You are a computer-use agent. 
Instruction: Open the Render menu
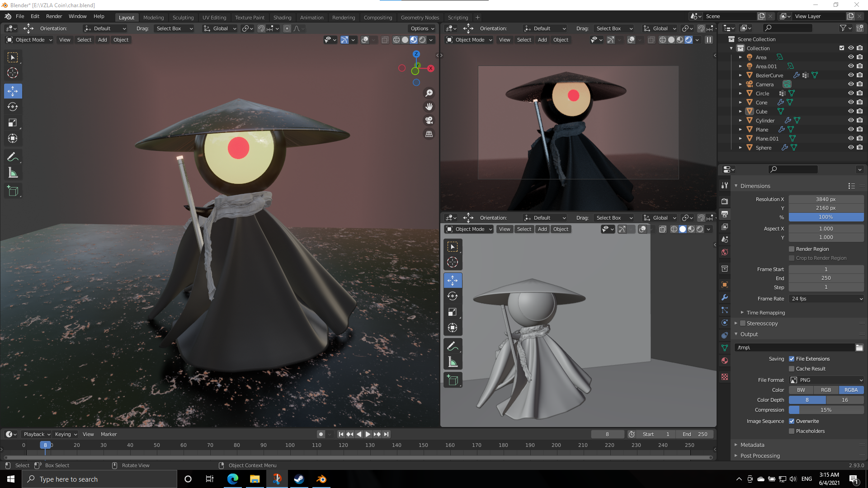54,16
